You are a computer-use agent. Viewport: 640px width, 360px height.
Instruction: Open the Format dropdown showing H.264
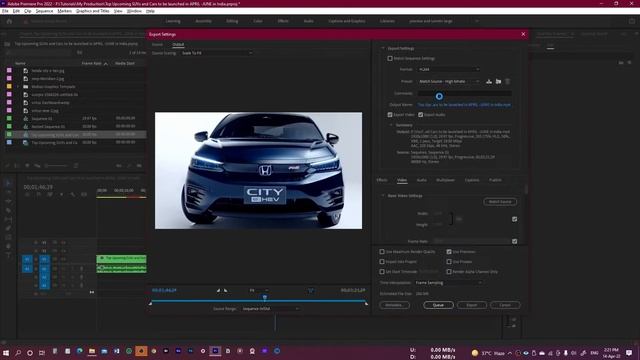[449, 69]
